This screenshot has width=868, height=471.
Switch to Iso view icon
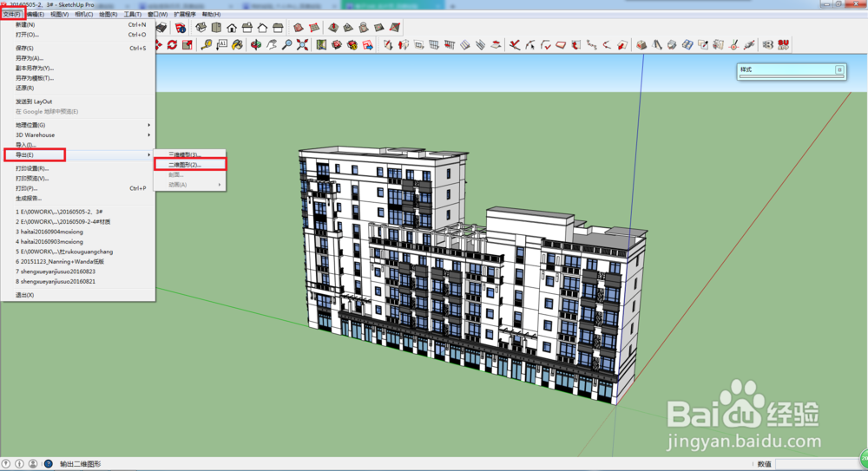pyautogui.click(x=201, y=27)
